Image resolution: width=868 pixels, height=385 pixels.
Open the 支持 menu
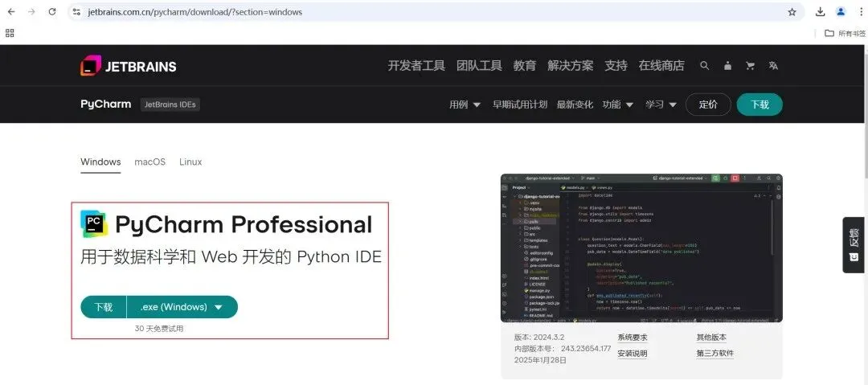pyautogui.click(x=616, y=66)
